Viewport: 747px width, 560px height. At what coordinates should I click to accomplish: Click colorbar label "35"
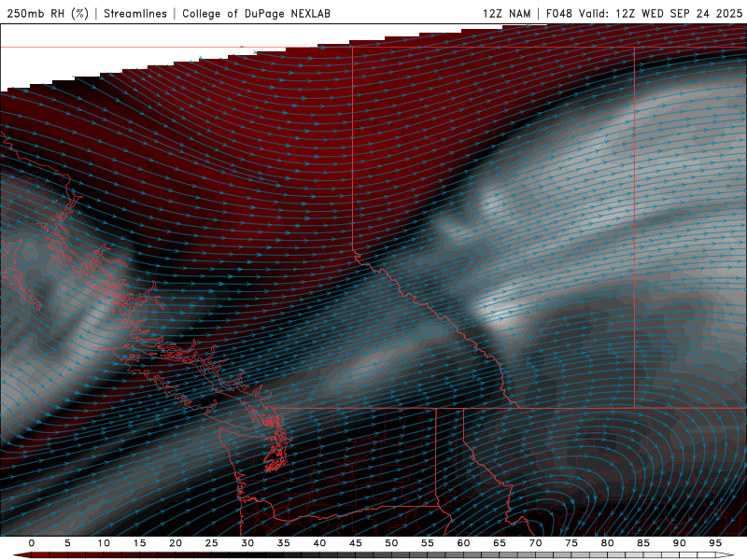pos(284,543)
